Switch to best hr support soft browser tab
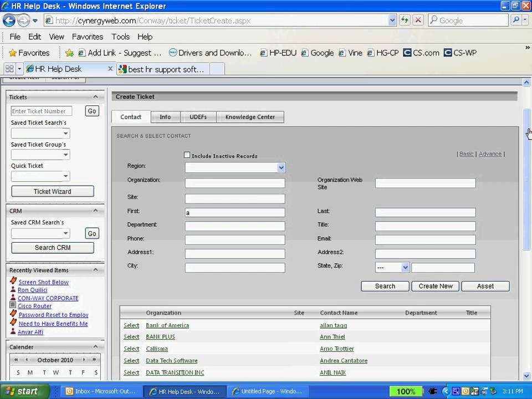Image resolution: width=532 pixels, height=399 pixels. (162, 69)
